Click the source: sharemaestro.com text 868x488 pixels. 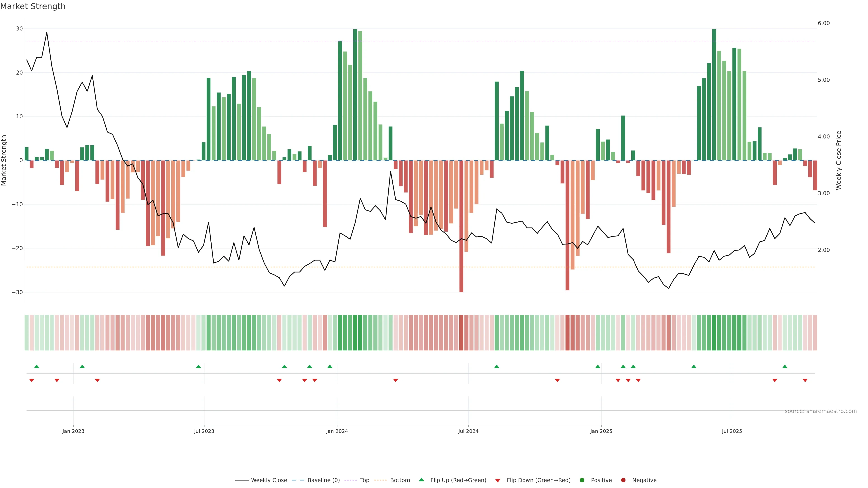[x=821, y=411]
